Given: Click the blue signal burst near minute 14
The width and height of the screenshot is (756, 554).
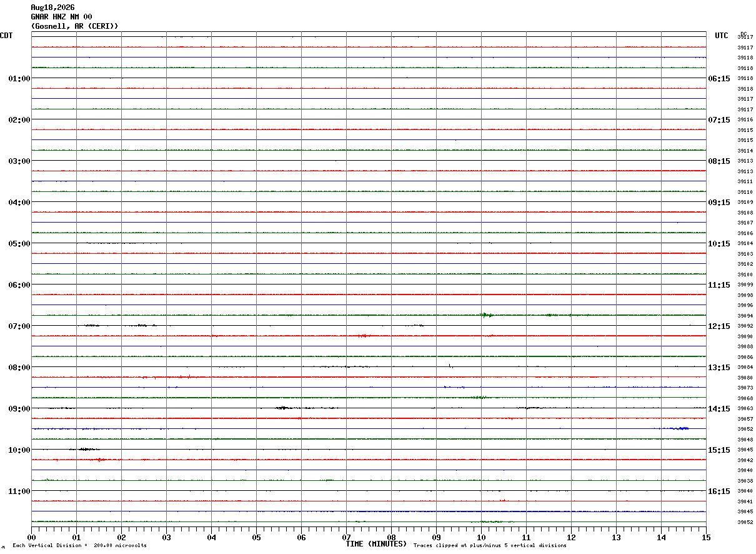Looking at the screenshot, I should pyautogui.click(x=677, y=428).
